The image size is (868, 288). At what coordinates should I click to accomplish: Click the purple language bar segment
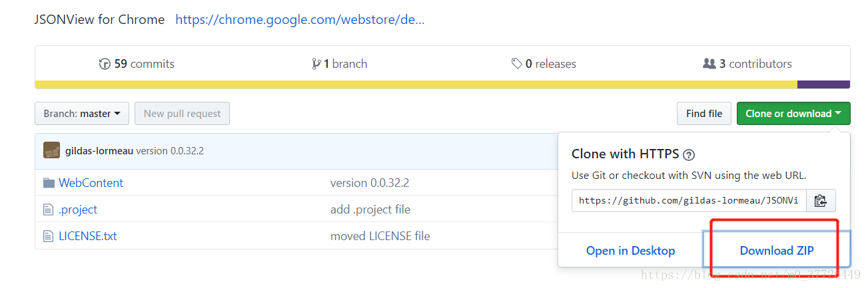coord(823,84)
